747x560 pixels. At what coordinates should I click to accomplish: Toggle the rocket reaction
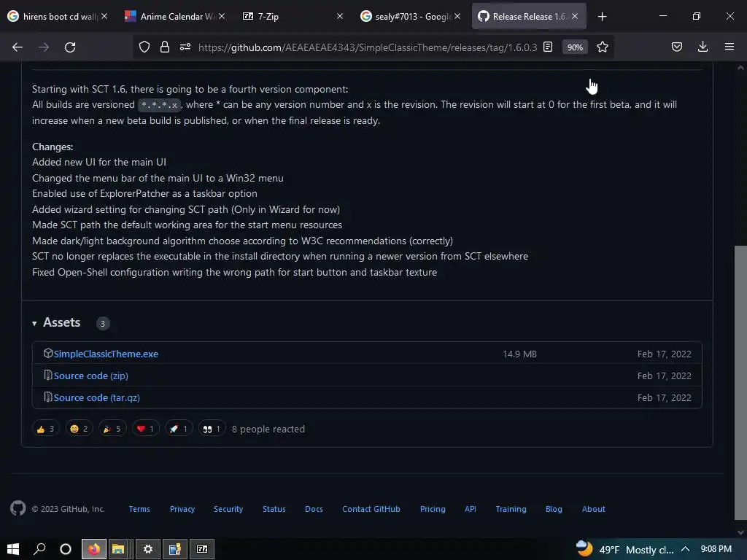[x=179, y=429]
